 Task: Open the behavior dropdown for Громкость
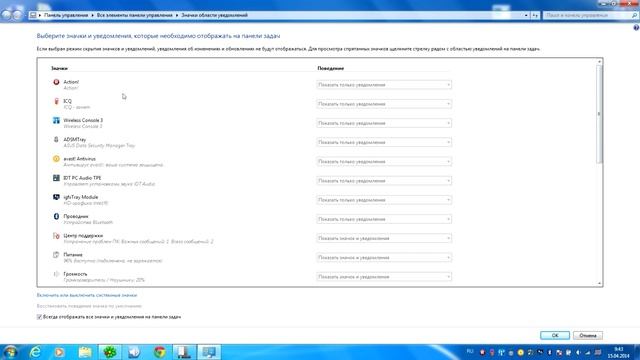pos(384,277)
